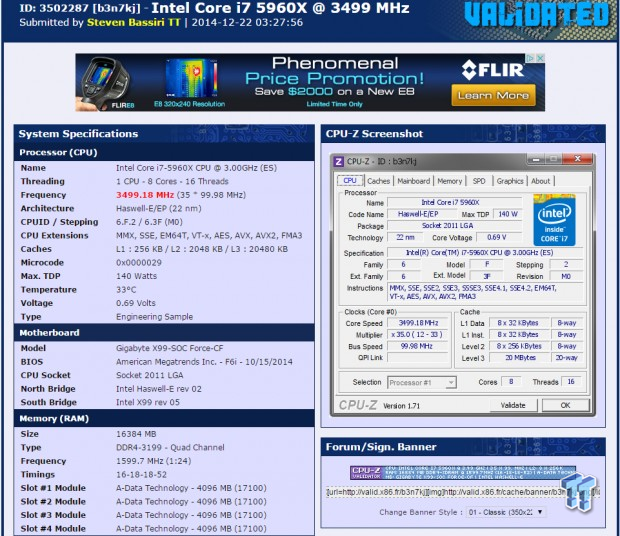Screen dimensions: 620x536
Task: Click the Multiplier x 35.0 field
Action: 418,334
